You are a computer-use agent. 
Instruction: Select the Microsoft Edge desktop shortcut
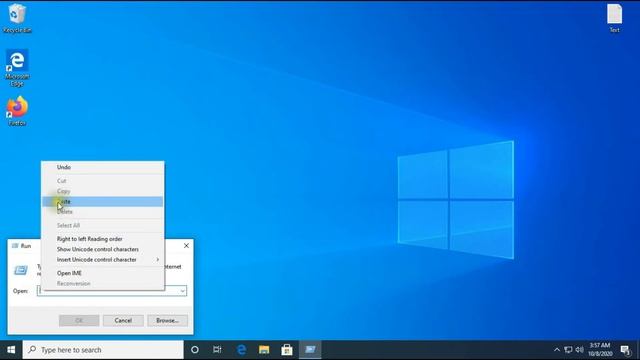(17, 67)
